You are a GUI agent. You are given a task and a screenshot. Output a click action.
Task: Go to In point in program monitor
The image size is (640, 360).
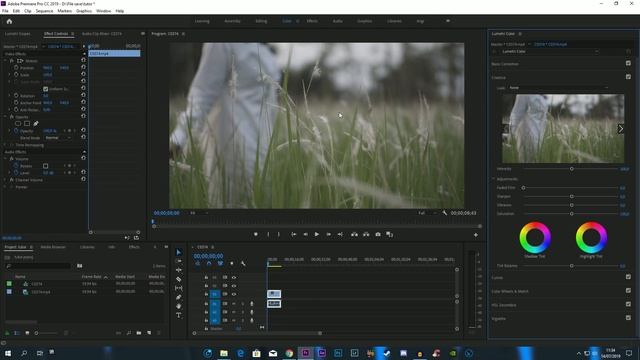(293, 234)
